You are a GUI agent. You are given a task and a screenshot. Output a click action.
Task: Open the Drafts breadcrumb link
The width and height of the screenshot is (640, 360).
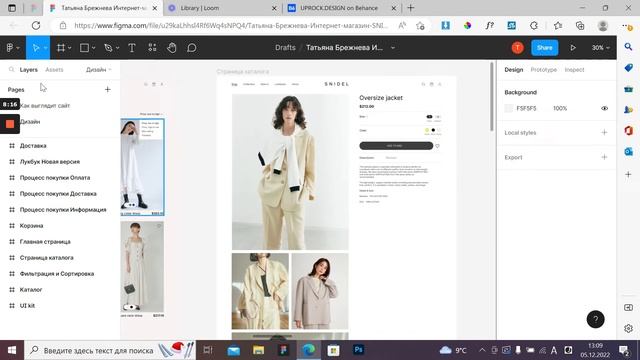(x=285, y=48)
